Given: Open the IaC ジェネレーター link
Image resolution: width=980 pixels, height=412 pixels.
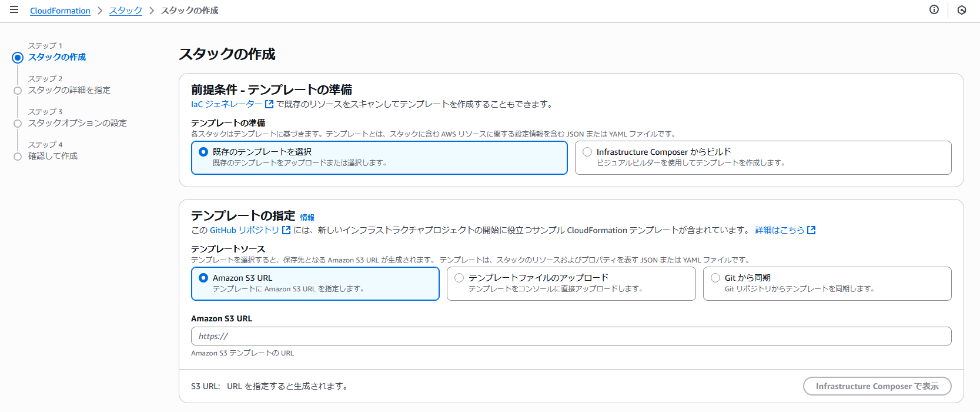Looking at the screenshot, I should [226, 104].
